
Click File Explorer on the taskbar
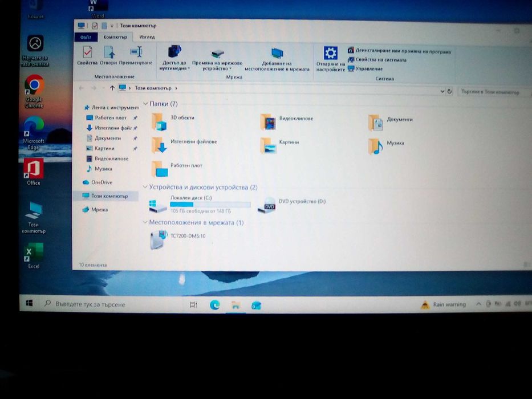tap(235, 305)
